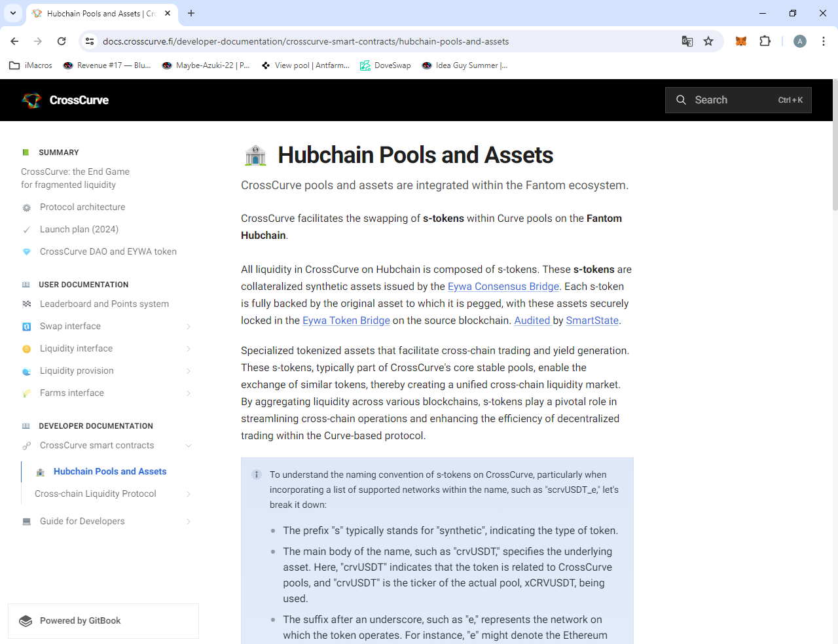The height and width of the screenshot is (644, 838).
Task: Click the Protocol architecture gear icon
Action: coord(26,207)
